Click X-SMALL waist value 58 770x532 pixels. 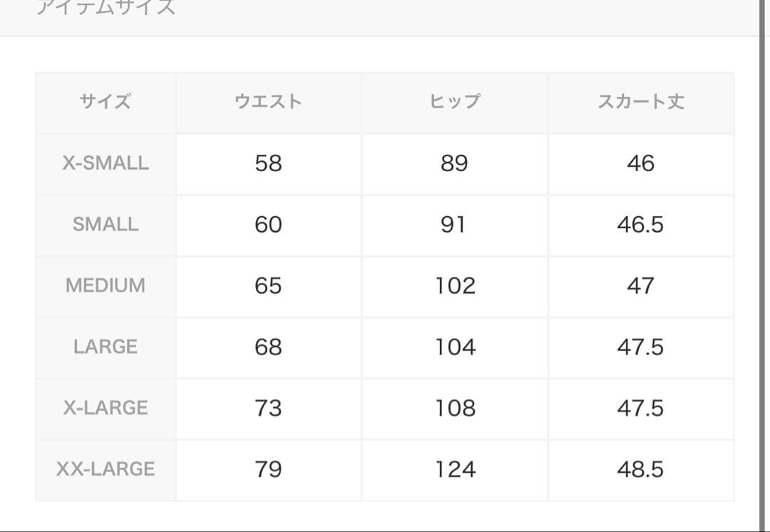[x=268, y=163]
